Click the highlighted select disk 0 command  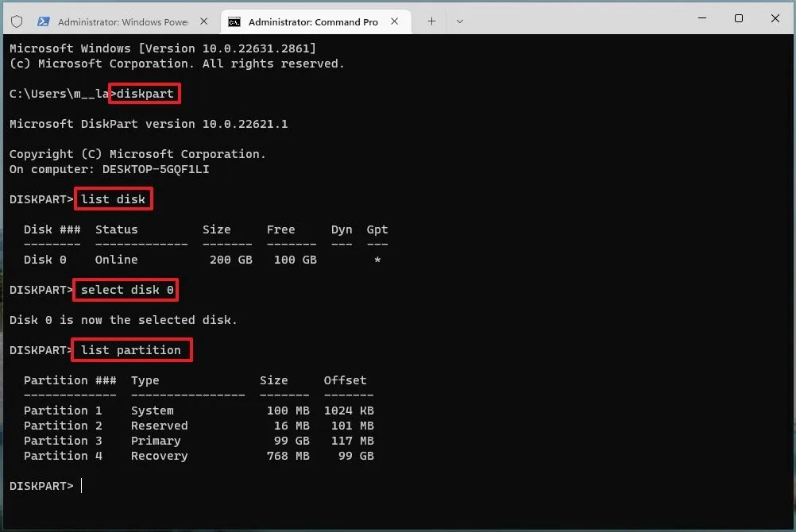coord(125,290)
